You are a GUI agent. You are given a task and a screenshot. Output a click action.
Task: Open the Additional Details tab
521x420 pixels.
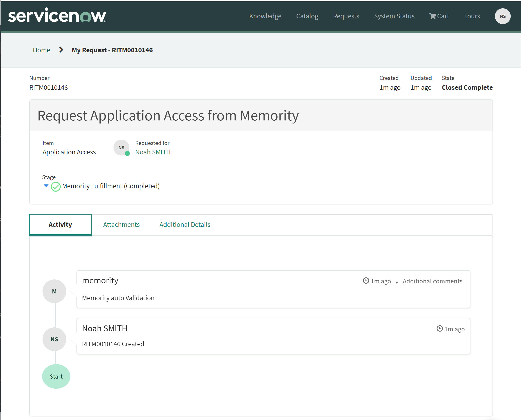[185, 224]
